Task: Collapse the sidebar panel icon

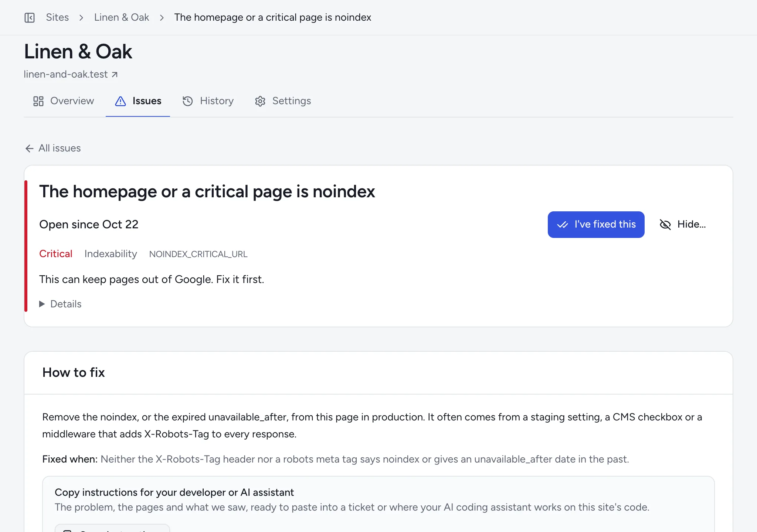Action: (x=30, y=17)
